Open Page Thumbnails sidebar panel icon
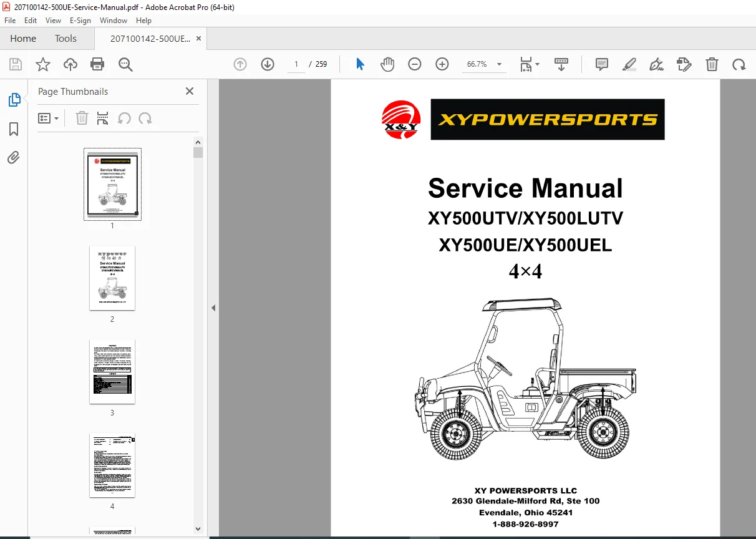The width and height of the screenshot is (756, 539). point(14,100)
